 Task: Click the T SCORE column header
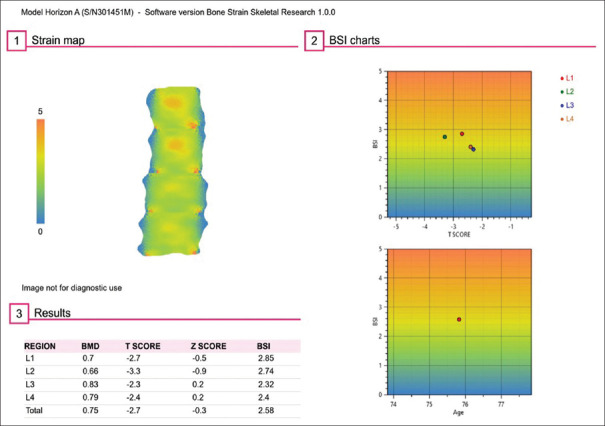click(143, 346)
